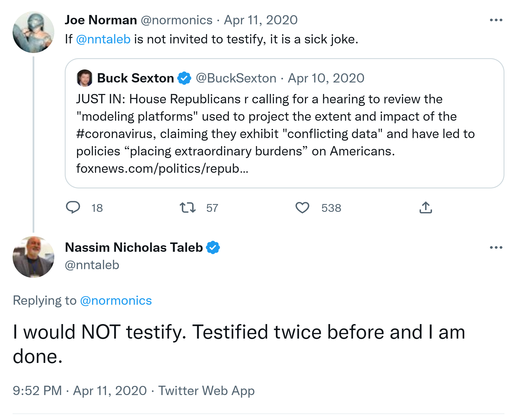This screenshot has width=514, height=420.
Task: Click Buck Sexton's small profile photo
Action: coord(85,78)
